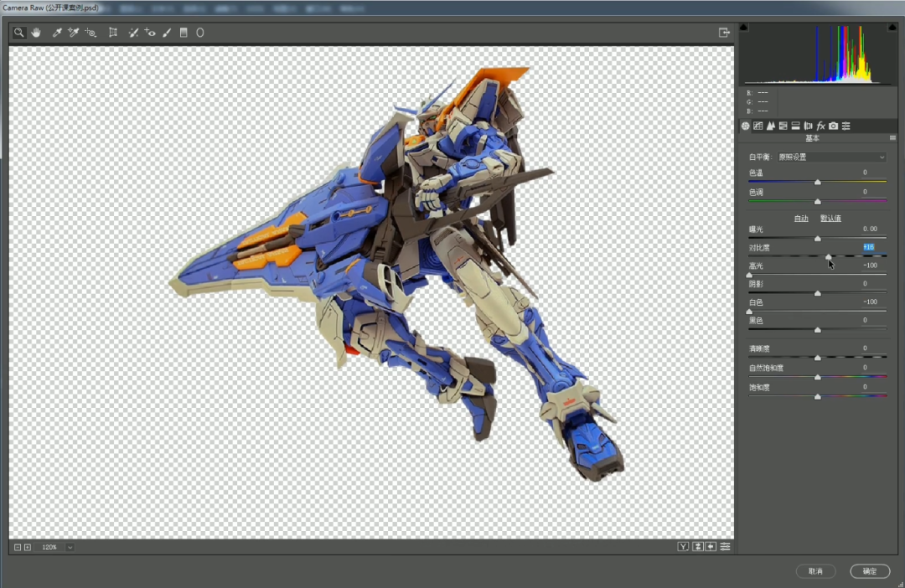Screen dimensions: 905x588
Task: Toggle between current and default settings icon
Action: 726,546
